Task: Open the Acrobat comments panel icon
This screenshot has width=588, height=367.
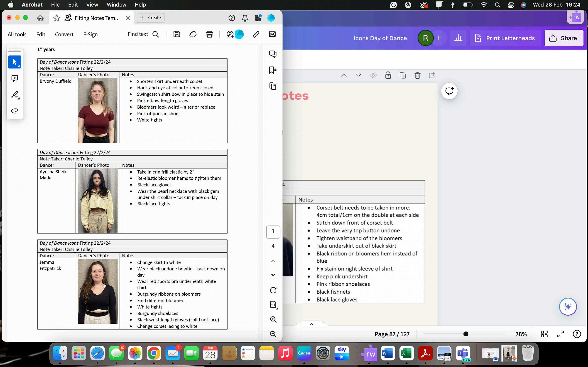Action: [273, 54]
